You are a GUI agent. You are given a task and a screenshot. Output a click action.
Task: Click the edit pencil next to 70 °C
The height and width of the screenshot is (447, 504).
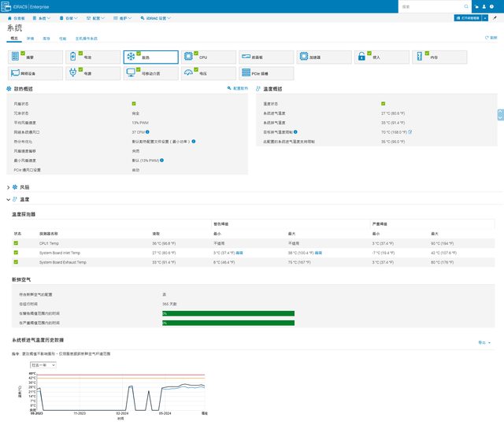click(409, 132)
